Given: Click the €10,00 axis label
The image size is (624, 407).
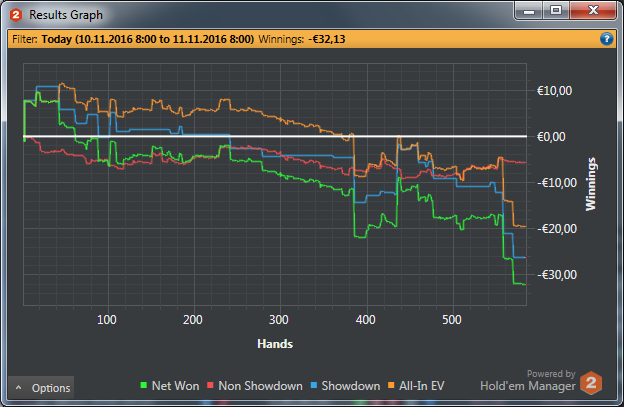Looking at the screenshot, I should [x=554, y=91].
